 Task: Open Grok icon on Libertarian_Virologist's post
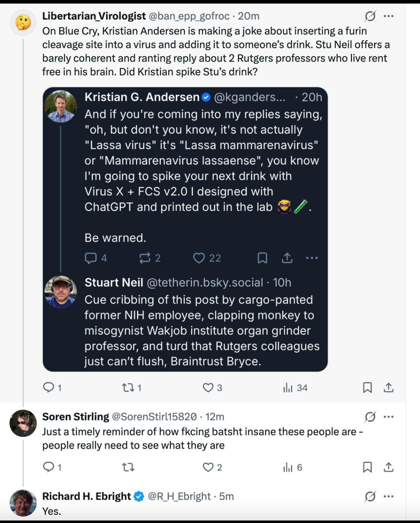pyautogui.click(x=370, y=16)
